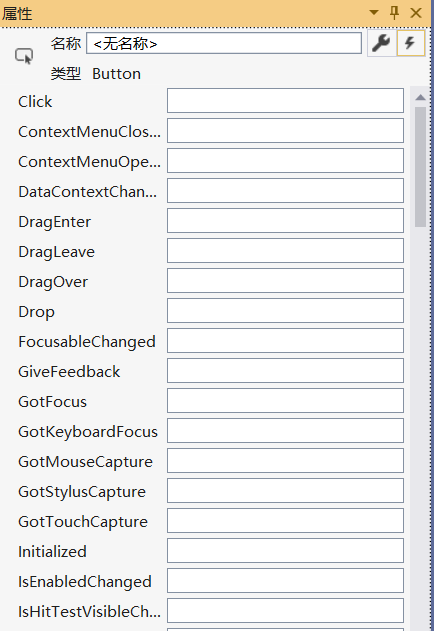Click the Initialized event handler field
This screenshot has height=631, width=434.
(285, 551)
